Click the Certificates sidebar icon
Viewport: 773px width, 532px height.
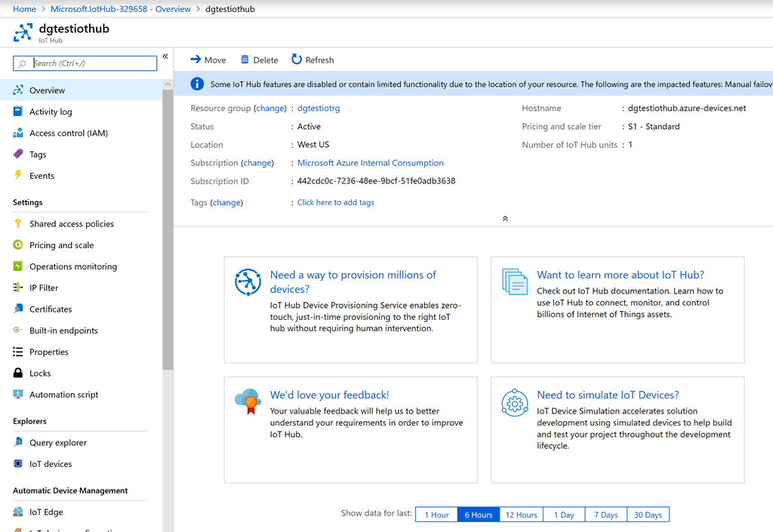click(x=19, y=309)
